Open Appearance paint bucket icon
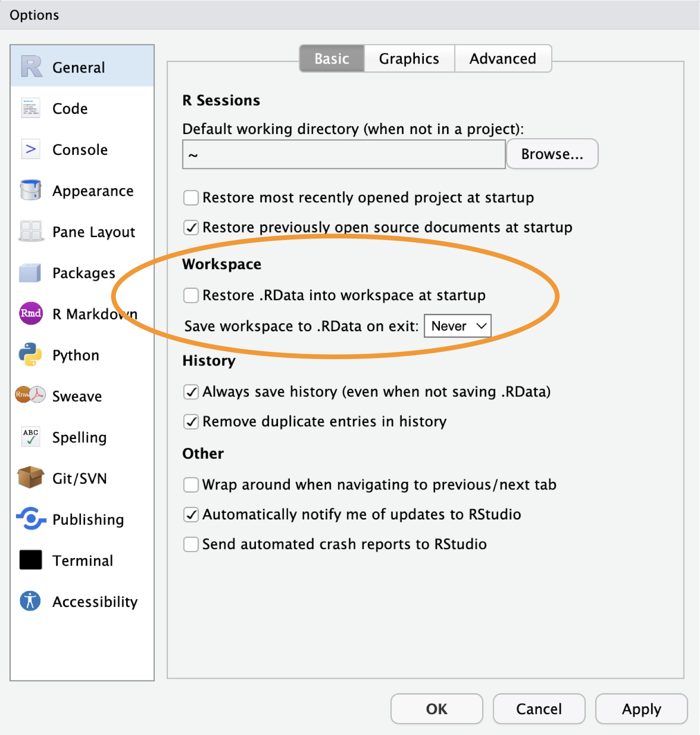The width and height of the screenshot is (700, 735). point(31,190)
